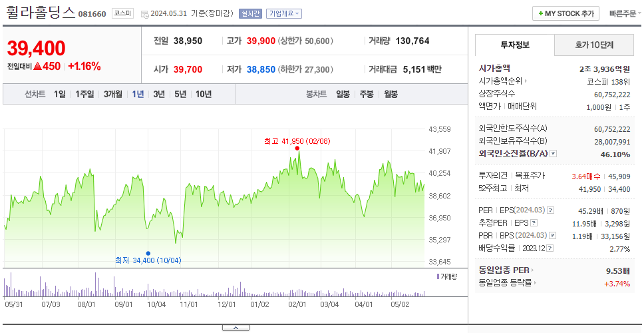Click the 3.64매수 opinion value

point(586,176)
